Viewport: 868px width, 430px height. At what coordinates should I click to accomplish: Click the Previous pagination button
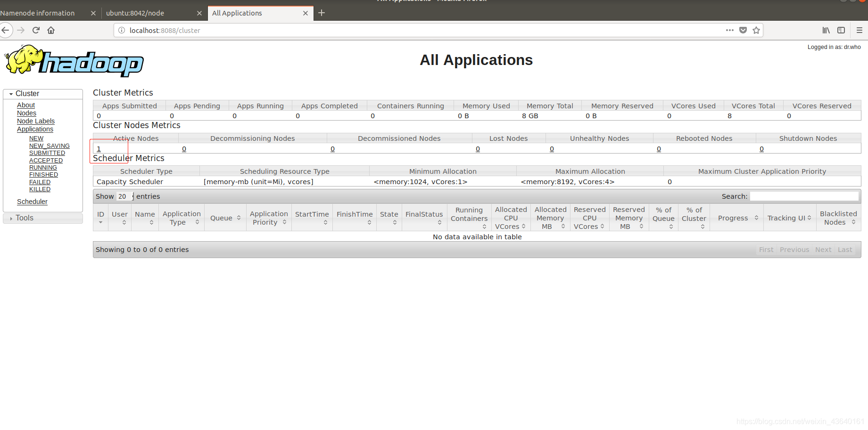click(794, 250)
